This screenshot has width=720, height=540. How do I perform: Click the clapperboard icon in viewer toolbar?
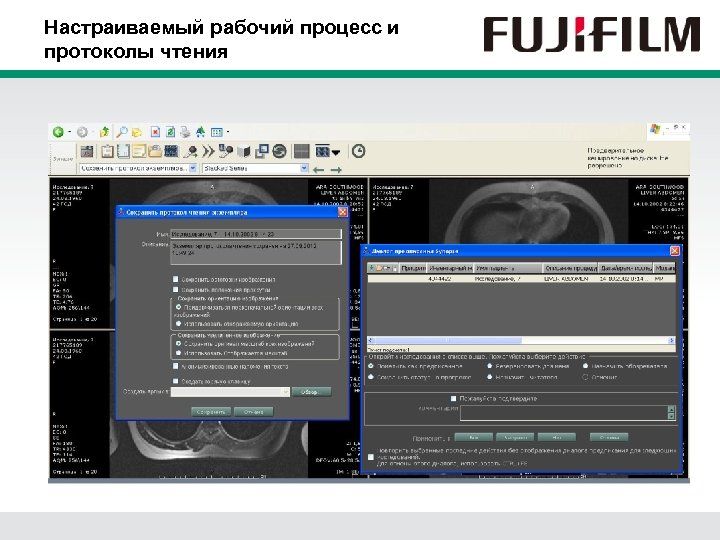click(x=87, y=151)
